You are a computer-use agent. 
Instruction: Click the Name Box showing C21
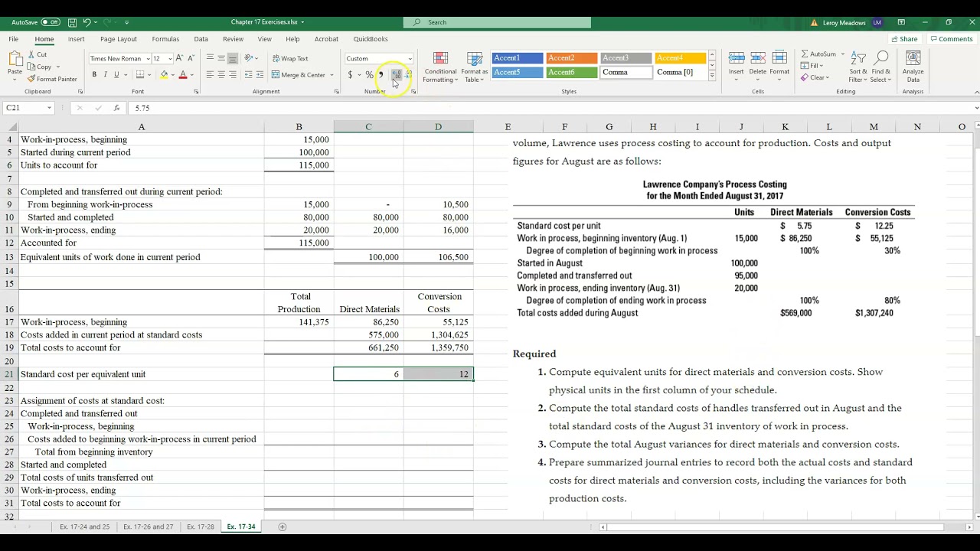click(x=29, y=108)
